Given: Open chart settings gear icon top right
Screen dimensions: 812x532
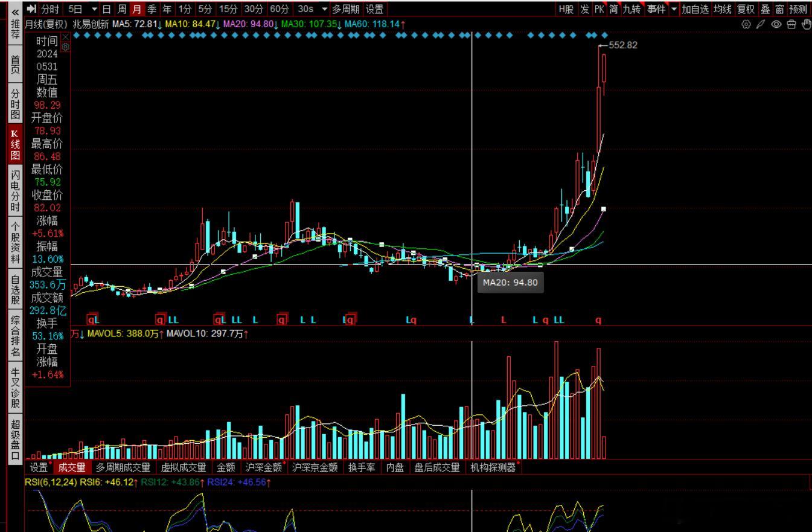Looking at the screenshot, I should tap(746, 24).
